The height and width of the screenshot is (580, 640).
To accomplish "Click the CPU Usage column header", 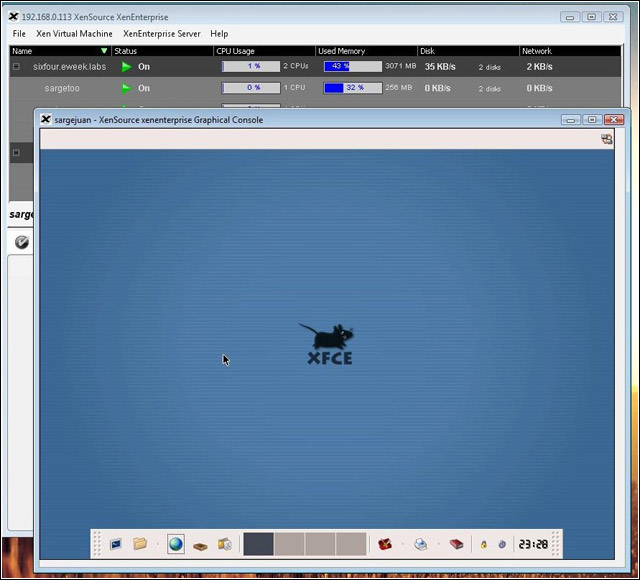I will pos(236,51).
